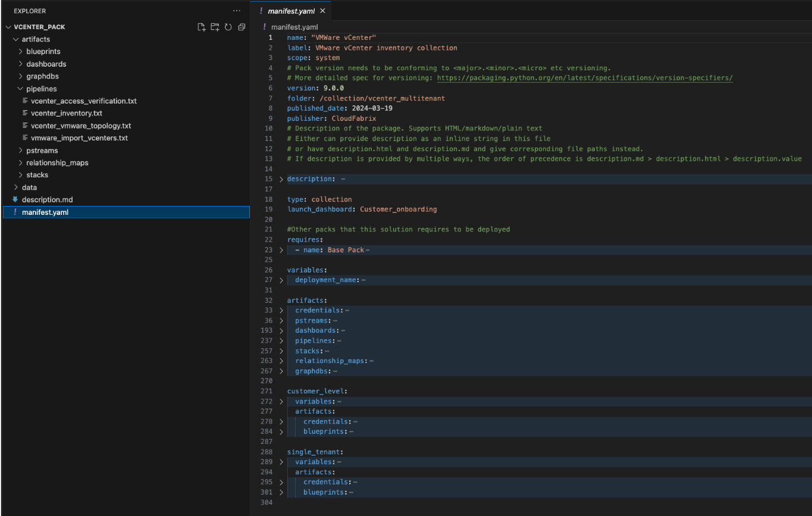Unfold the dashboards section at line 193

(x=281, y=331)
